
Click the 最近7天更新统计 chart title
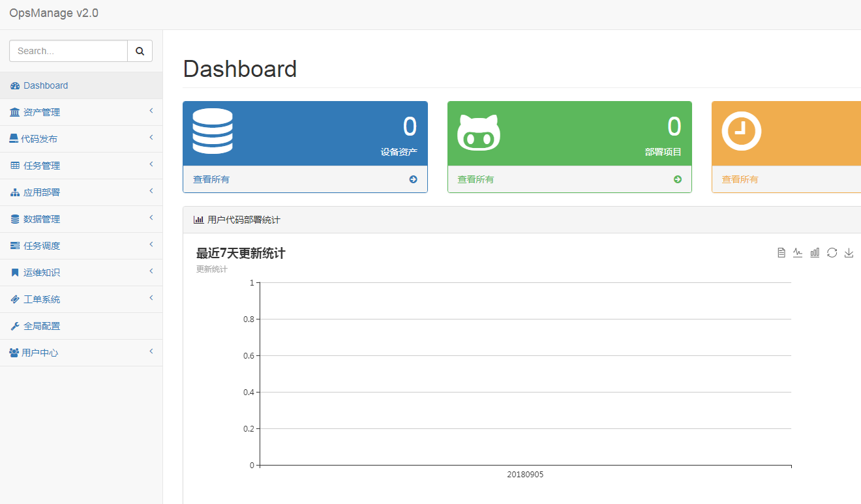[241, 254]
